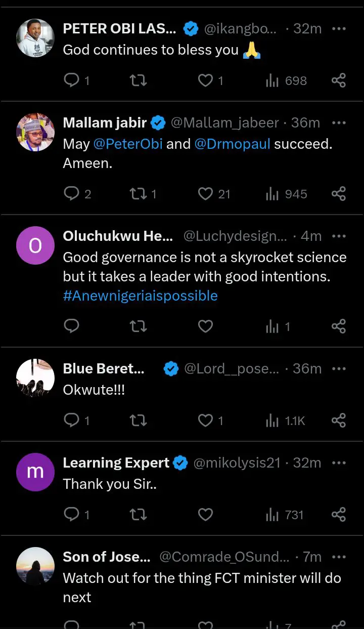Open more options on Mallam jabir's tweet
The image size is (364, 629).
coord(338,122)
